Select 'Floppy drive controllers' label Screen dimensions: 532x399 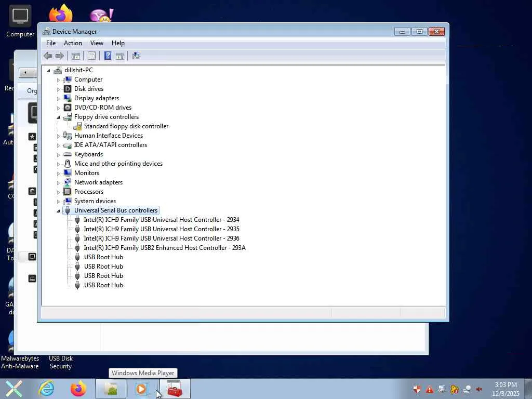[107, 117]
